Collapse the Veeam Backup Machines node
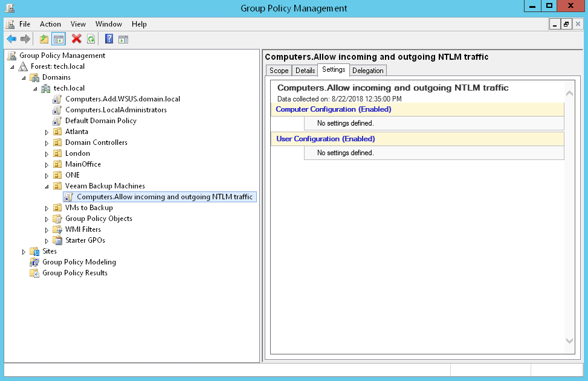Viewport: 588px width, 381px height. pyautogui.click(x=47, y=186)
